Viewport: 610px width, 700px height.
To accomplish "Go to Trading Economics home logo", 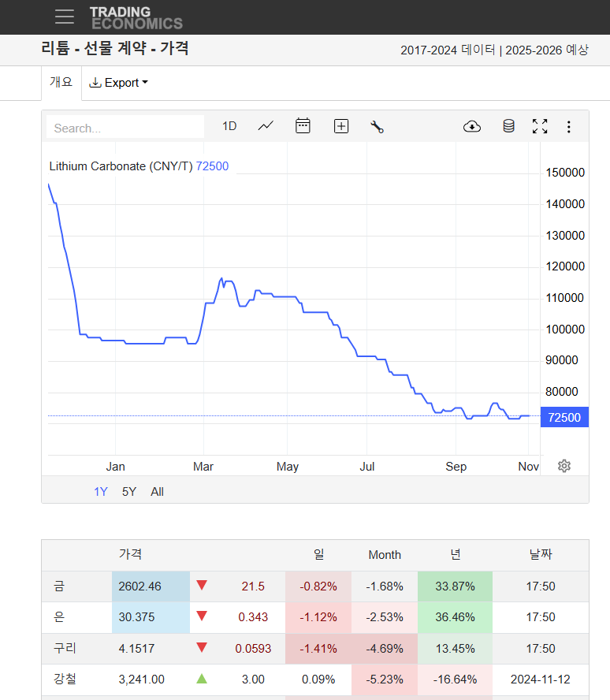I will point(136,18).
